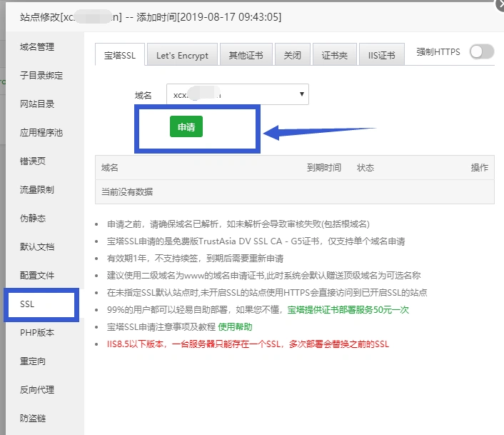Viewport: 504px width, 435px height.
Task: Select the IIS证书 tab
Action: (x=382, y=55)
